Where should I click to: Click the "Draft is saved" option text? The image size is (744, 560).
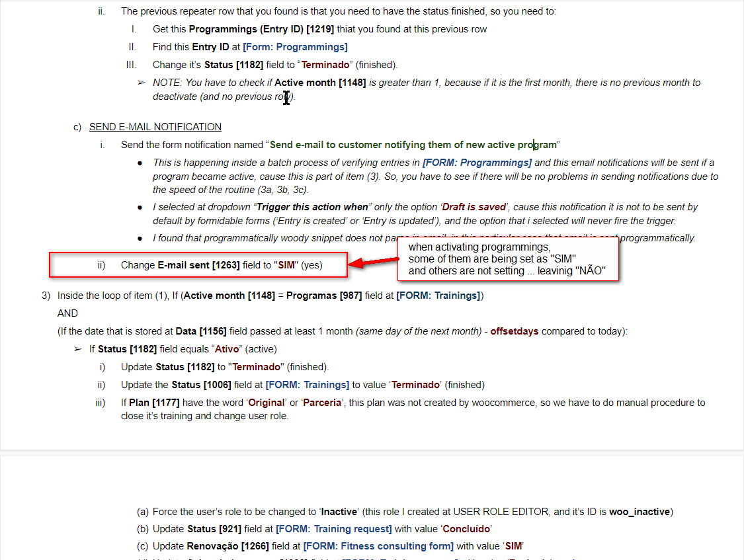point(474,207)
